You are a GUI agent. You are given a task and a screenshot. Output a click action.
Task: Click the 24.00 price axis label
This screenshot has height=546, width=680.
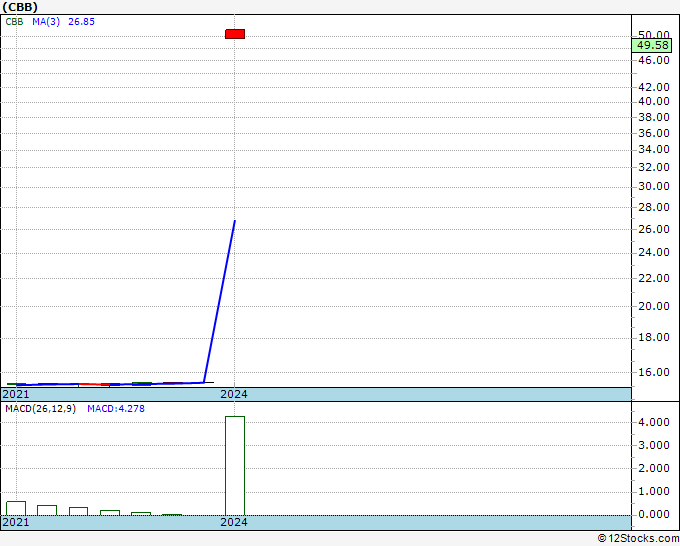tap(654, 252)
